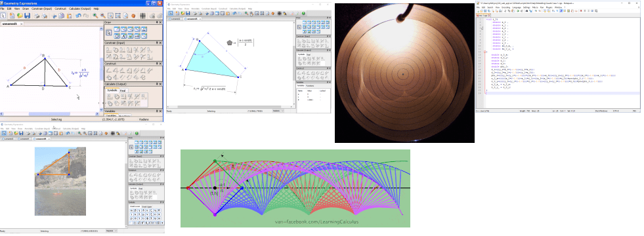The image size is (644, 236).
Task: Select the arrow selection tool in the Draw panel
Action: 109,33
